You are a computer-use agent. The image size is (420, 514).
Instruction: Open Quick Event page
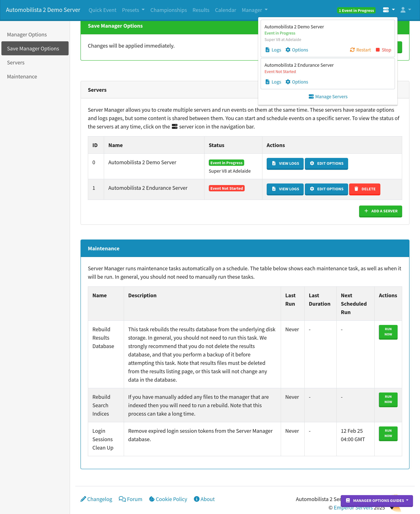point(102,10)
